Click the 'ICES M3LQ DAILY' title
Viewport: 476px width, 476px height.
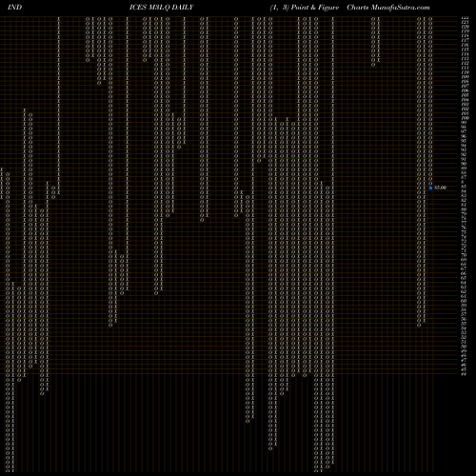(161, 8)
